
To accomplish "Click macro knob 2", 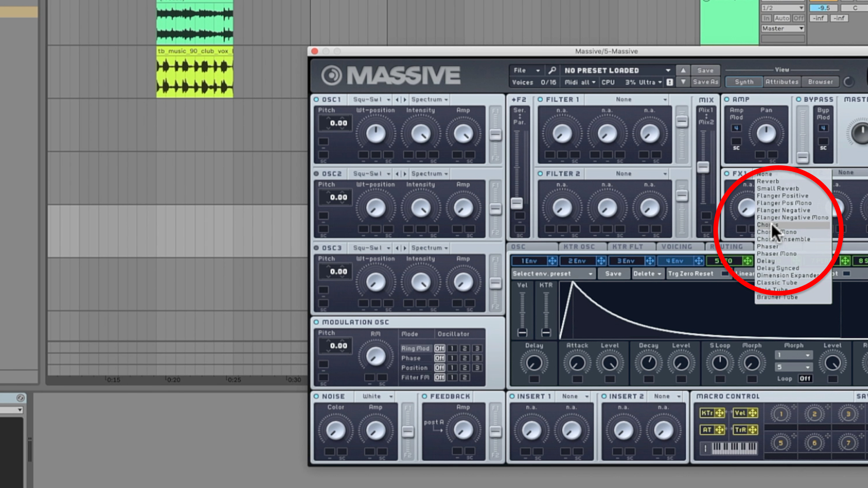I will 814,414.
